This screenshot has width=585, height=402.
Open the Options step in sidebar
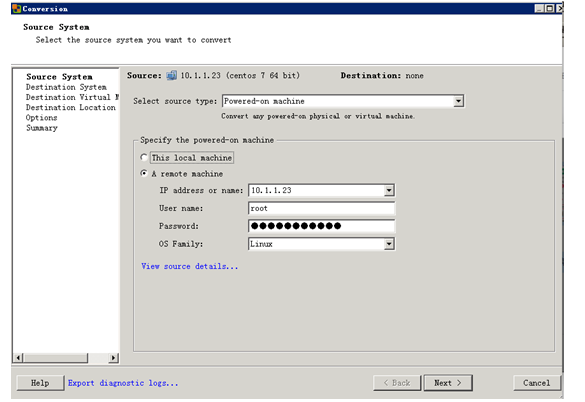(41, 118)
